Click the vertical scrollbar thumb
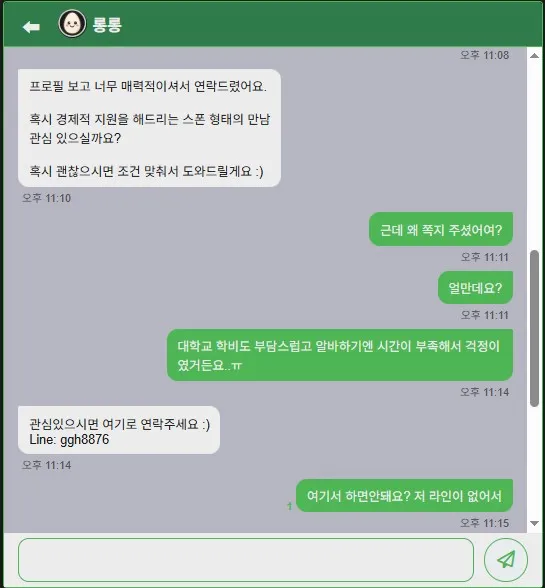545x588 pixels. coord(534,328)
